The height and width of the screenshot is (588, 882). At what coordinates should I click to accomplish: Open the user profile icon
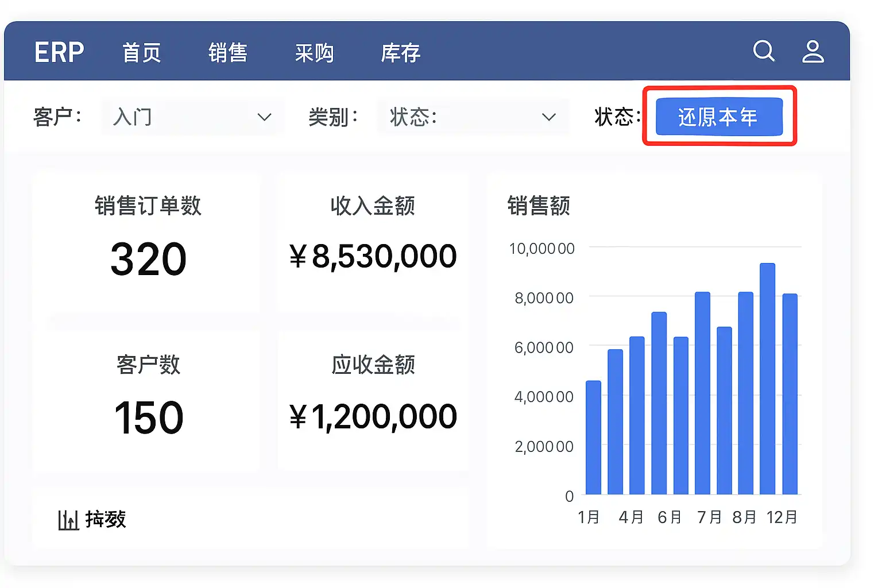point(813,51)
